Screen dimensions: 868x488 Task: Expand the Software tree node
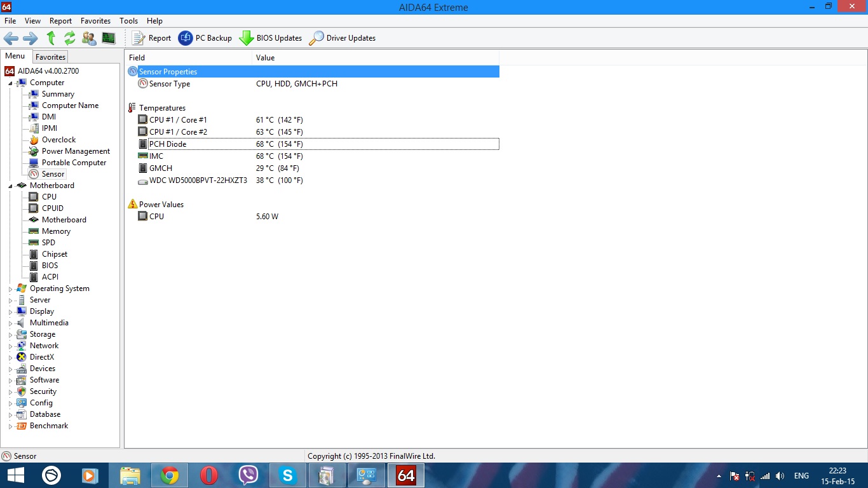click(10, 381)
